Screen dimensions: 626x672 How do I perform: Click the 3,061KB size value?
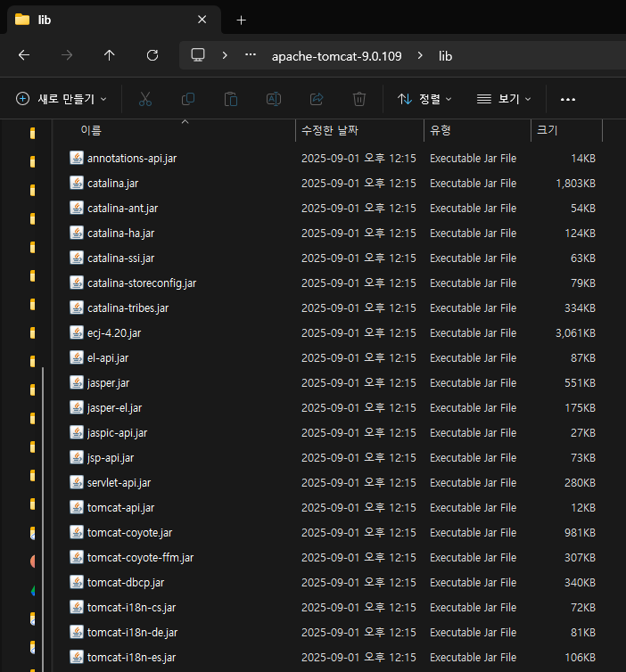click(575, 333)
